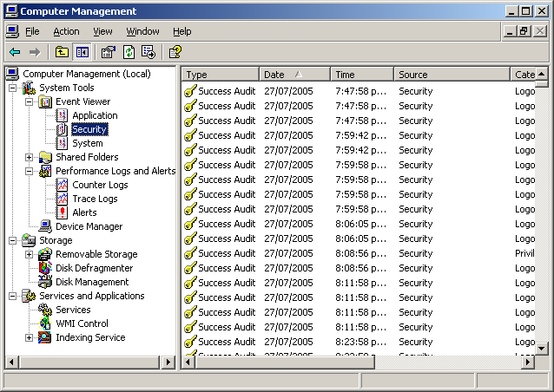This screenshot has height=392, width=554.
Task: Click the Back arrow toolbar button
Action: pyautogui.click(x=15, y=52)
